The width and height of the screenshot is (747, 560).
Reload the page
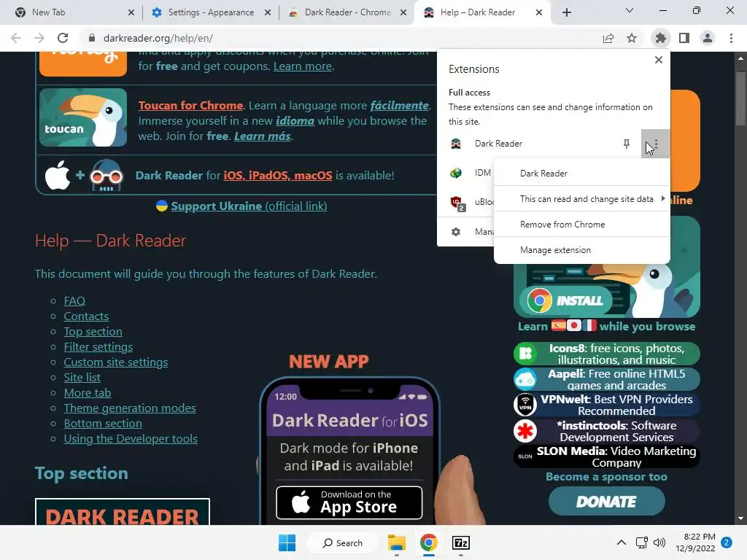63,38
